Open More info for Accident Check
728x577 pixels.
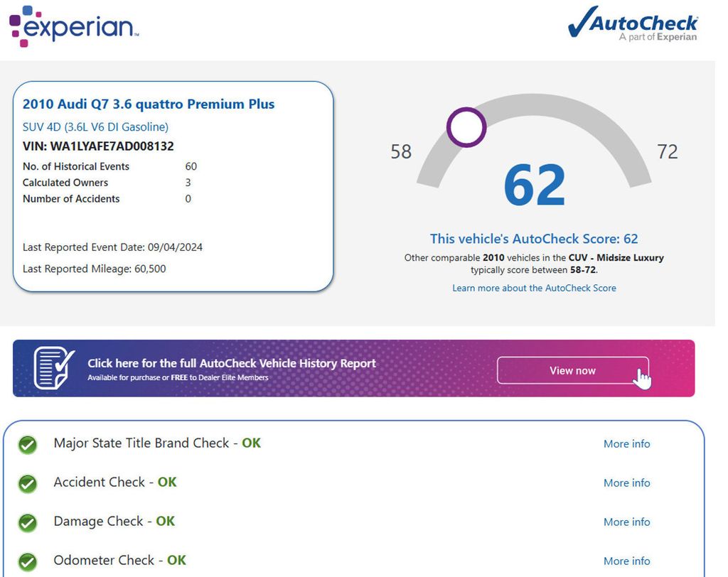click(626, 483)
